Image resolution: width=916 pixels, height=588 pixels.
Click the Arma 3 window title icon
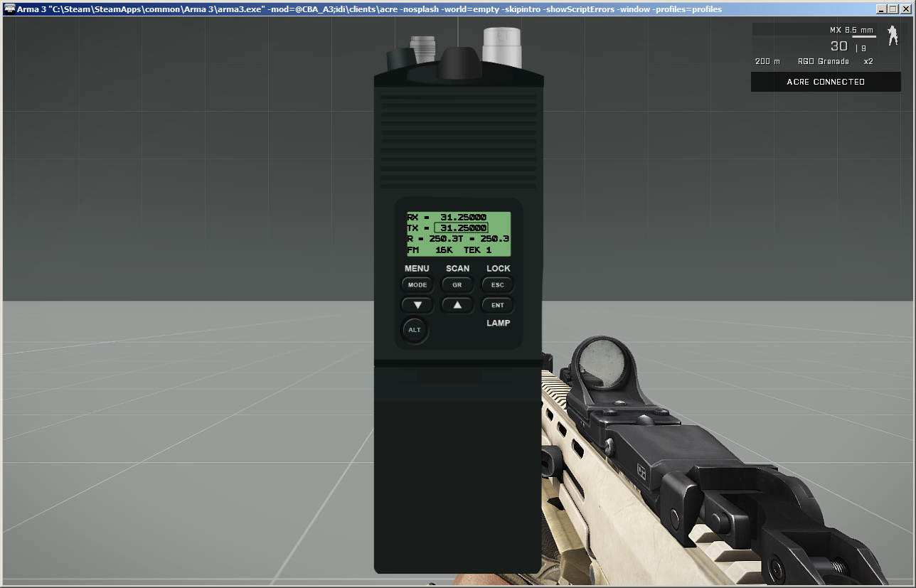[x=9, y=9]
